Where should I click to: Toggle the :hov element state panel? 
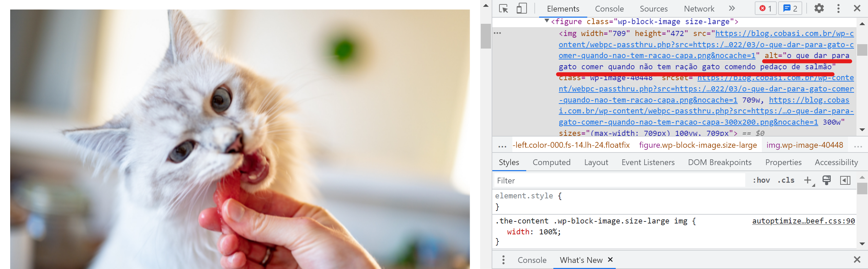tap(761, 180)
